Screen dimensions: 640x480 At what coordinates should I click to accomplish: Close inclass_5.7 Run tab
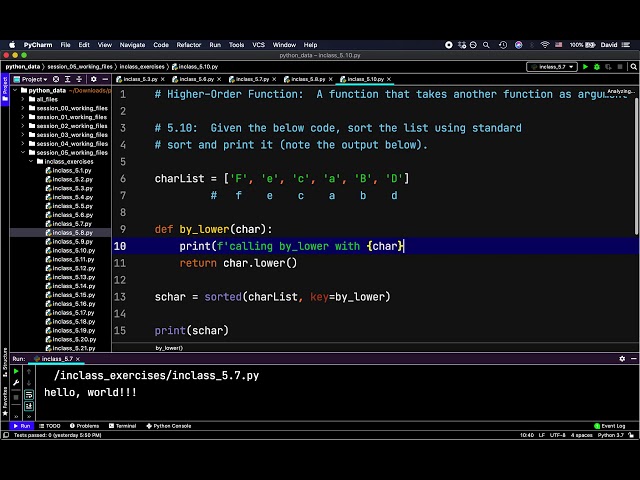[x=78, y=359]
